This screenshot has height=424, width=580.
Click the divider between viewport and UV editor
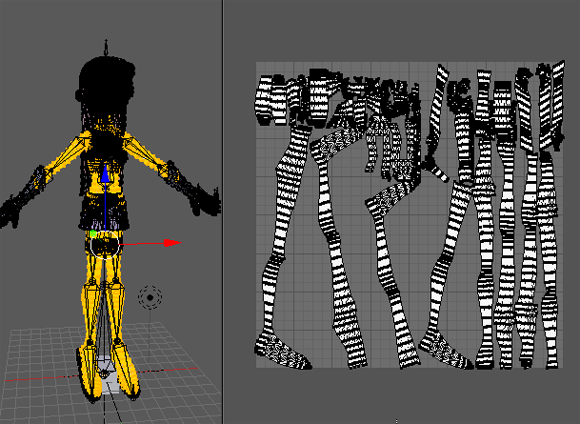click(x=223, y=212)
